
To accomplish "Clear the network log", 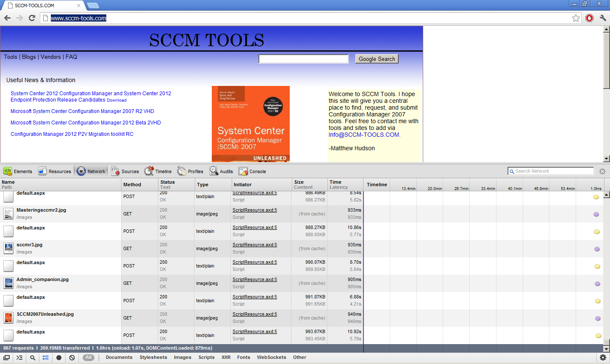I will pos(72,358).
